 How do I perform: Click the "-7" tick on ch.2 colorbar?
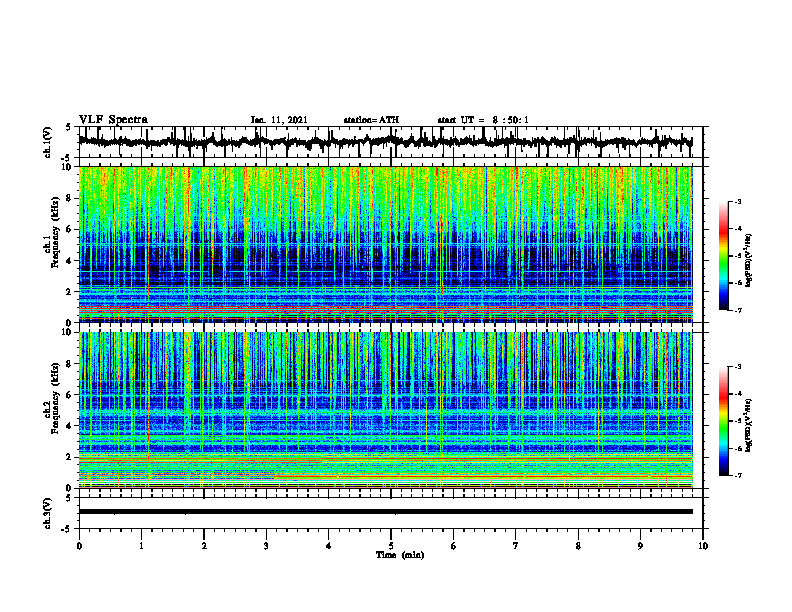(x=737, y=475)
